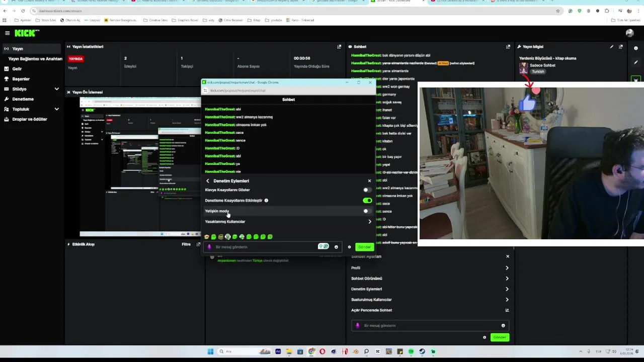The width and height of the screenshot is (644, 362).
Task: Open the hamburger menu beside the Kick logo
Action: (7, 33)
